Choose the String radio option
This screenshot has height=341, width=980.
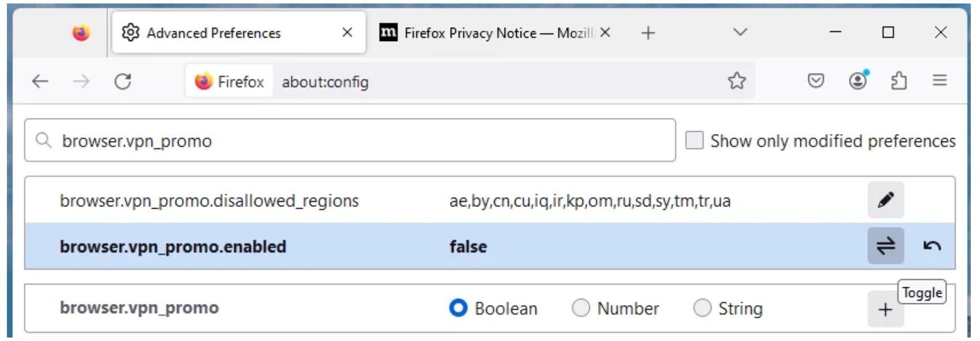point(702,308)
